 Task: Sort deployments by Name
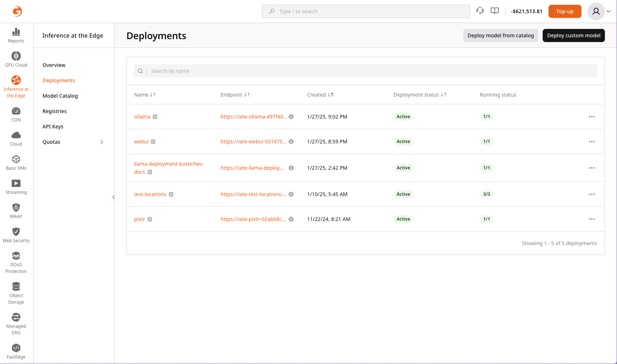click(x=153, y=95)
